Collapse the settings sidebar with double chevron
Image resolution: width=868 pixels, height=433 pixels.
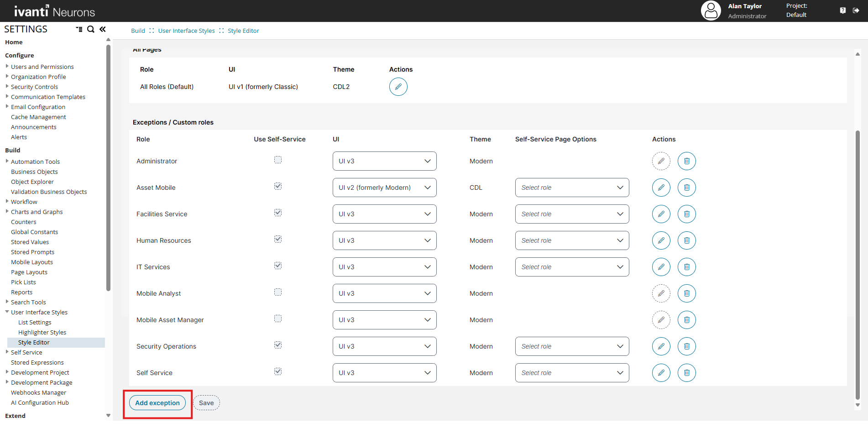(103, 29)
